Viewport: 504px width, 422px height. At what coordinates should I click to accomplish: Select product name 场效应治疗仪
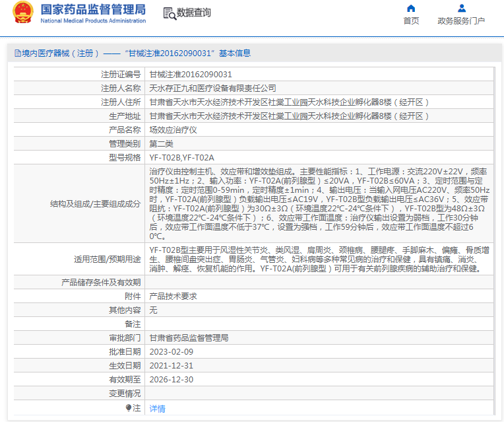pyautogui.click(x=173, y=129)
